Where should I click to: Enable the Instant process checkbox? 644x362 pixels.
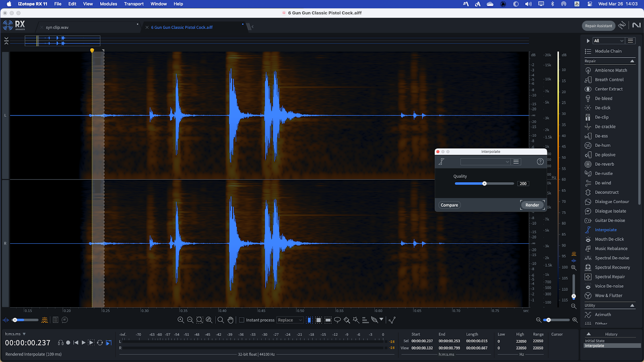tap(242, 320)
